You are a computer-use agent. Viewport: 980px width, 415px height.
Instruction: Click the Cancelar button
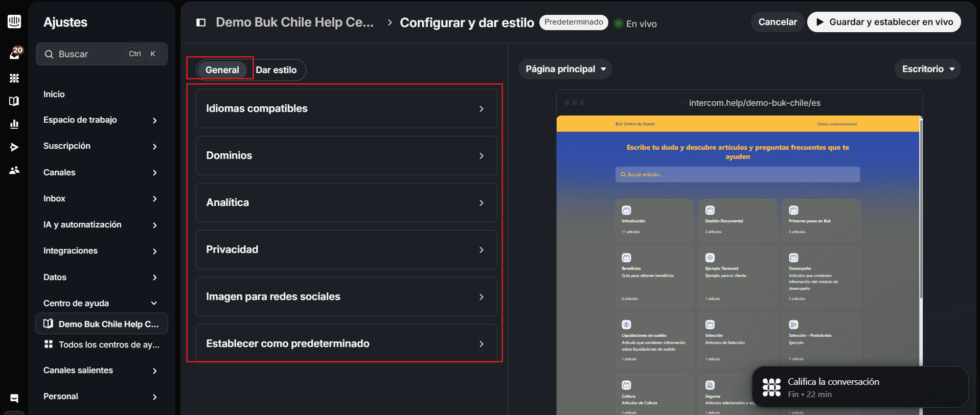coord(778,22)
